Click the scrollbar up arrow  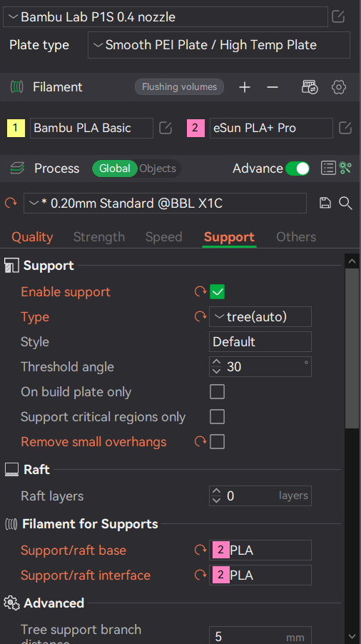click(352, 261)
